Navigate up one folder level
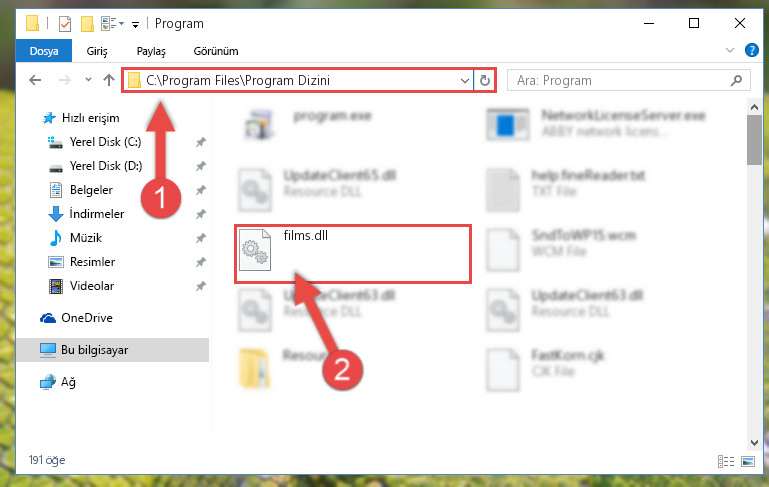This screenshot has width=769, height=487. tap(109, 80)
